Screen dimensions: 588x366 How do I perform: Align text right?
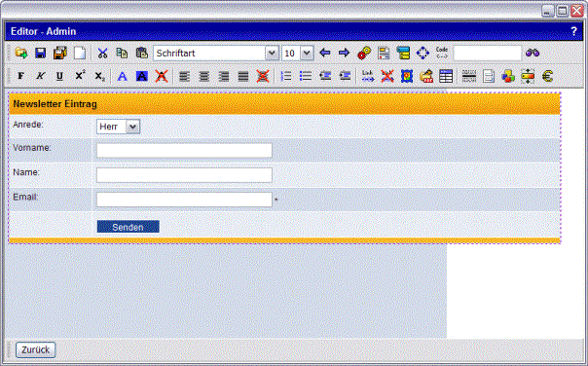coord(224,76)
